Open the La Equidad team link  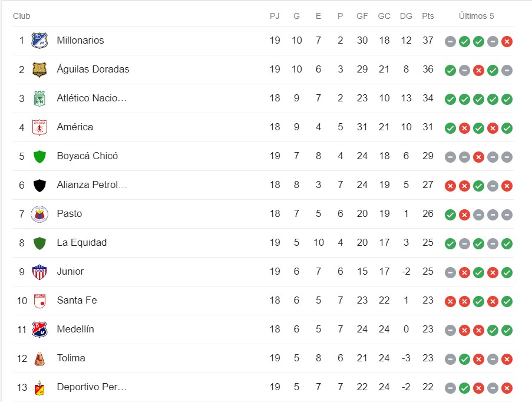tap(81, 242)
